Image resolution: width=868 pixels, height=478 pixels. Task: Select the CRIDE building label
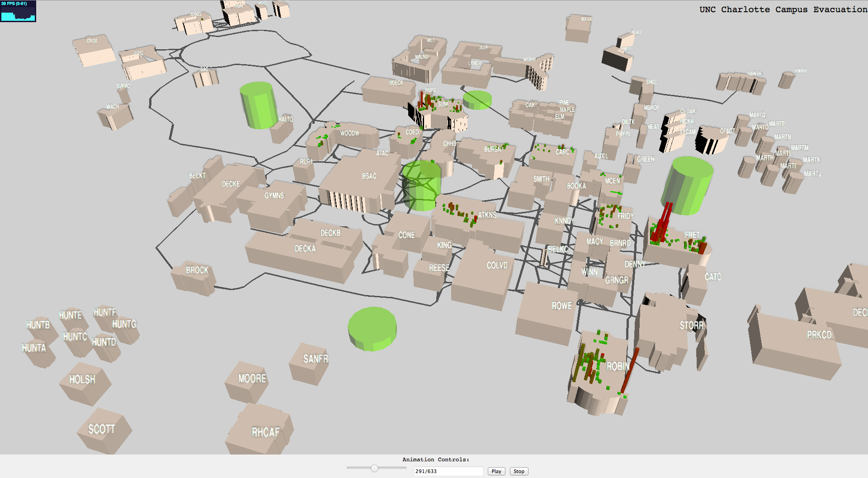[92, 41]
